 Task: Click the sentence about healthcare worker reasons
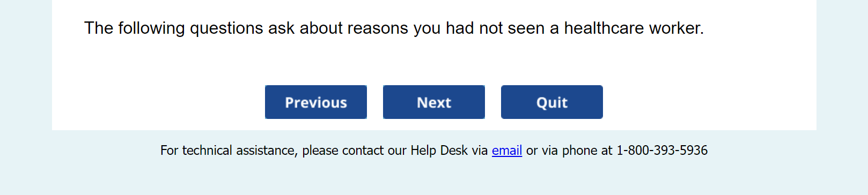click(x=394, y=28)
